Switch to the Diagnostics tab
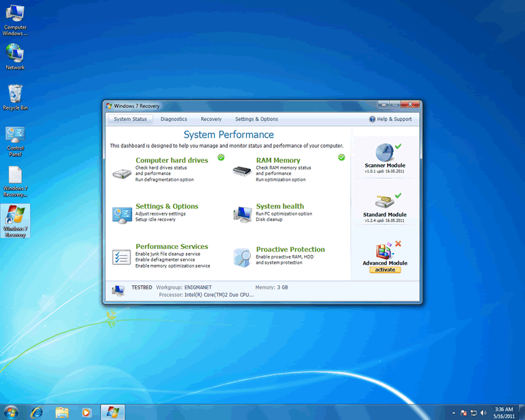The width and height of the screenshot is (525, 420). tap(174, 119)
